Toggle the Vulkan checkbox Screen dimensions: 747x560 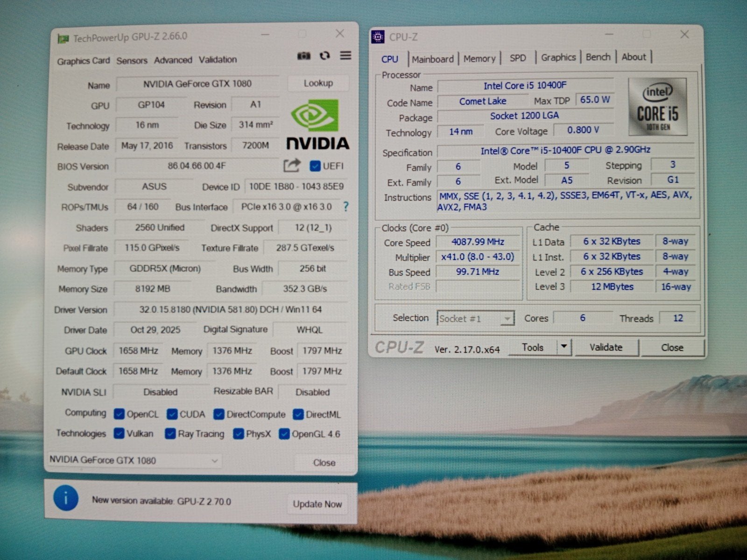coord(119,434)
